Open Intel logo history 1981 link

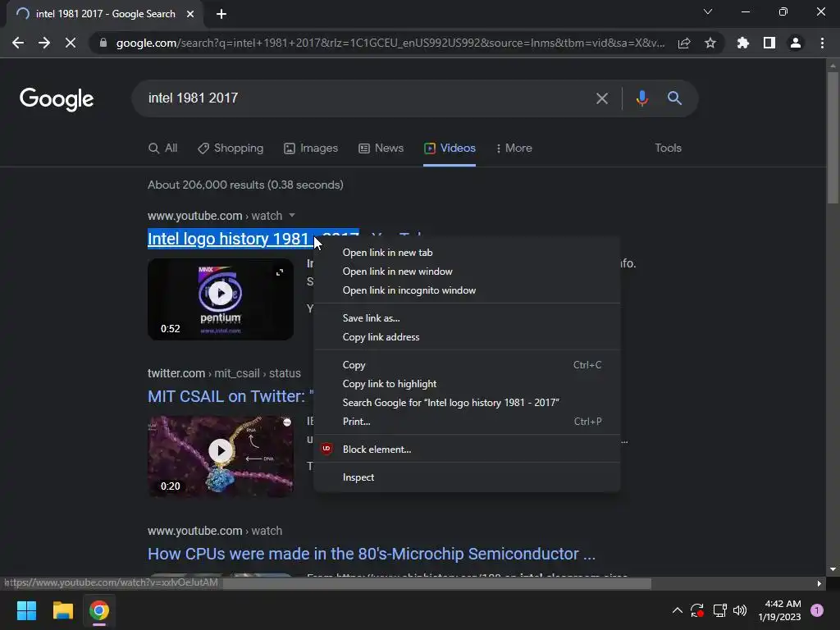[231, 239]
